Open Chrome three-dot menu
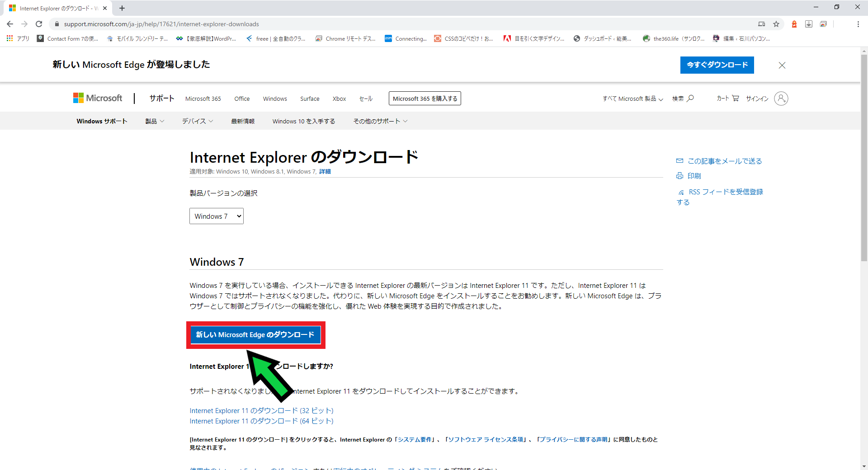 858,24
